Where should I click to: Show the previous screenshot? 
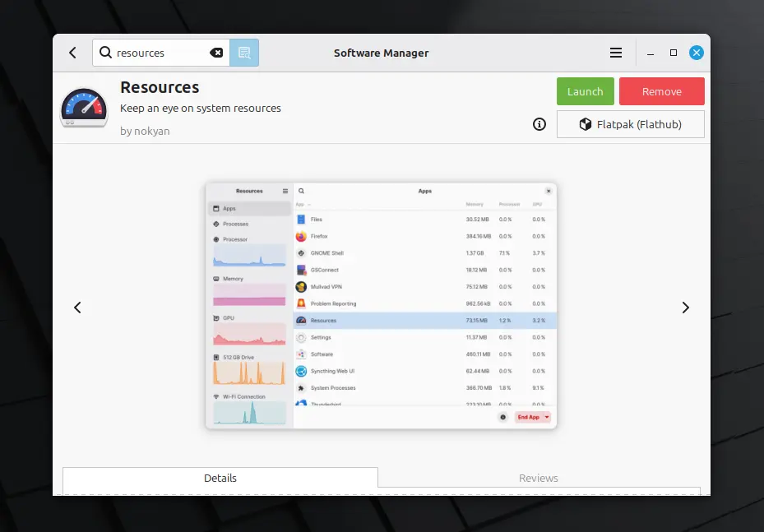click(77, 308)
